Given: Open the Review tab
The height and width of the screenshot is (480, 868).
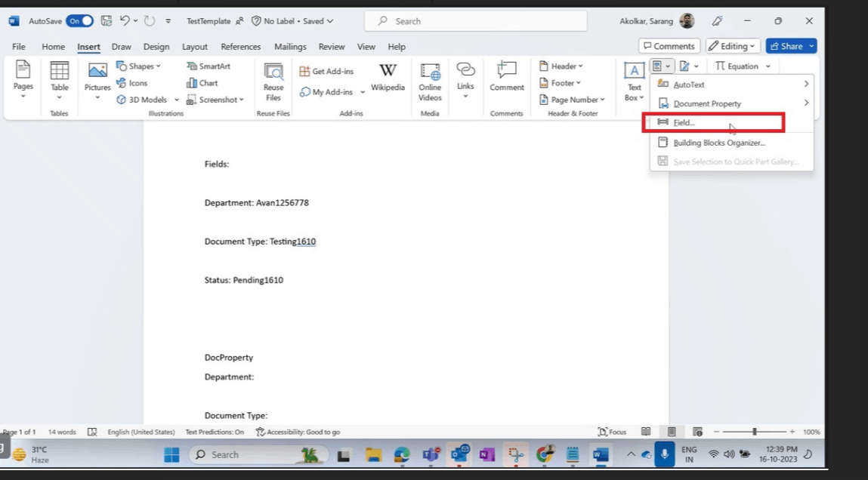Looking at the screenshot, I should 332,47.
